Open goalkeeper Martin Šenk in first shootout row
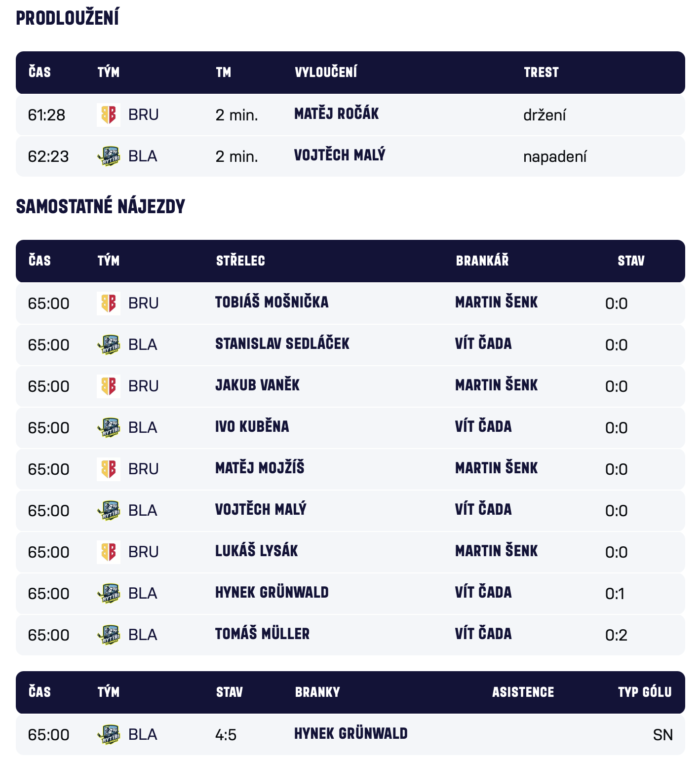The width and height of the screenshot is (700, 760). point(496,303)
